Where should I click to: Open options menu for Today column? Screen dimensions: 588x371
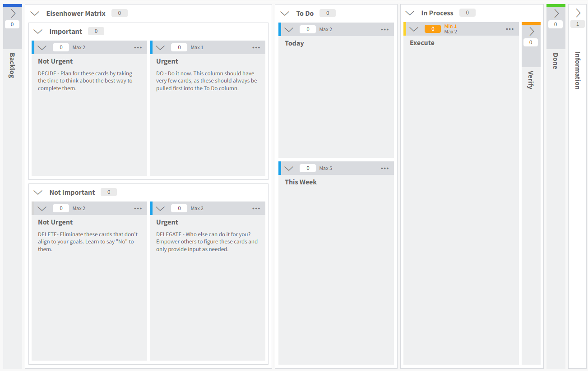coord(385,29)
